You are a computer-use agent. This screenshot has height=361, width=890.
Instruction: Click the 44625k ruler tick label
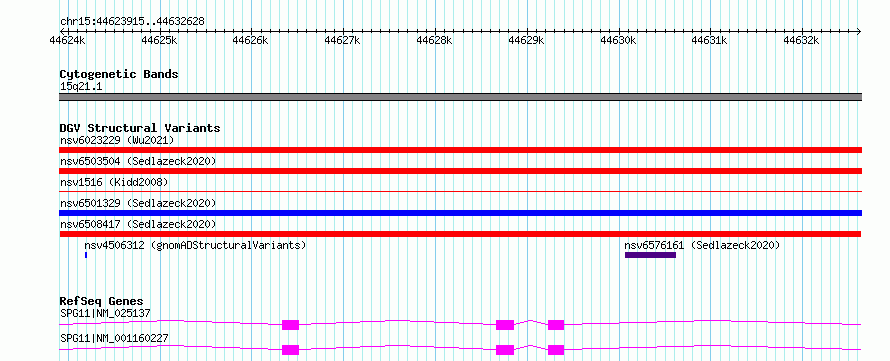pos(159,40)
